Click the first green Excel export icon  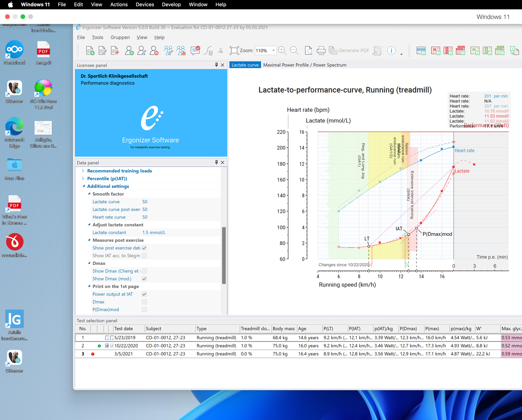coord(475,50)
